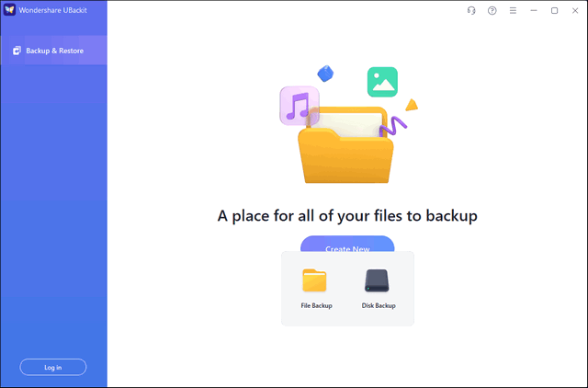The height and width of the screenshot is (388, 588).
Task: Click the purple music note illustration
Action: point(299,107)
